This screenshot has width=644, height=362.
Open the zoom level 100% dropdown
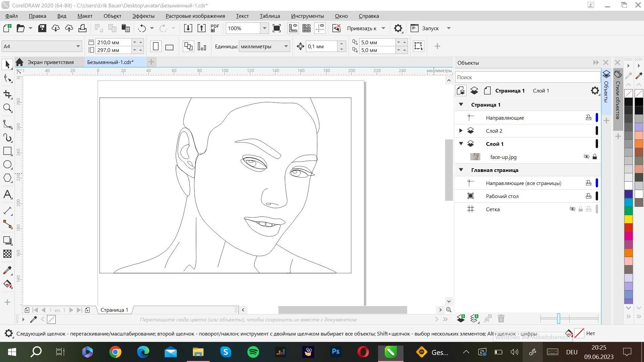264,28
